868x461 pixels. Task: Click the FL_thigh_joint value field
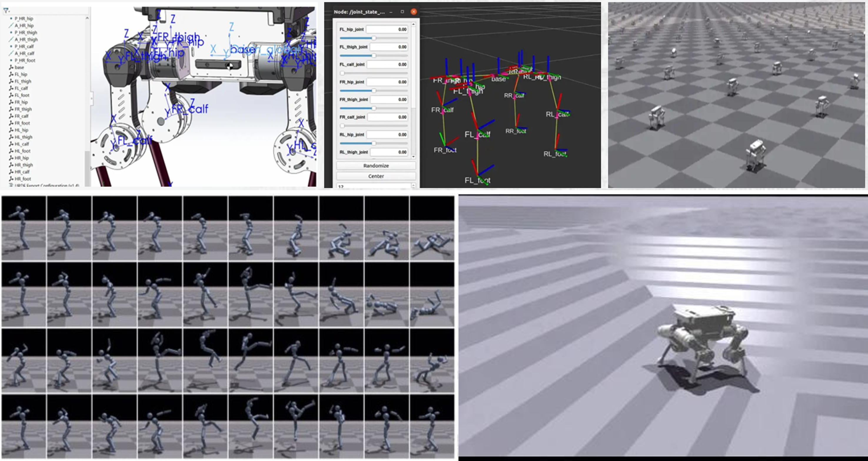click(389, 47)
